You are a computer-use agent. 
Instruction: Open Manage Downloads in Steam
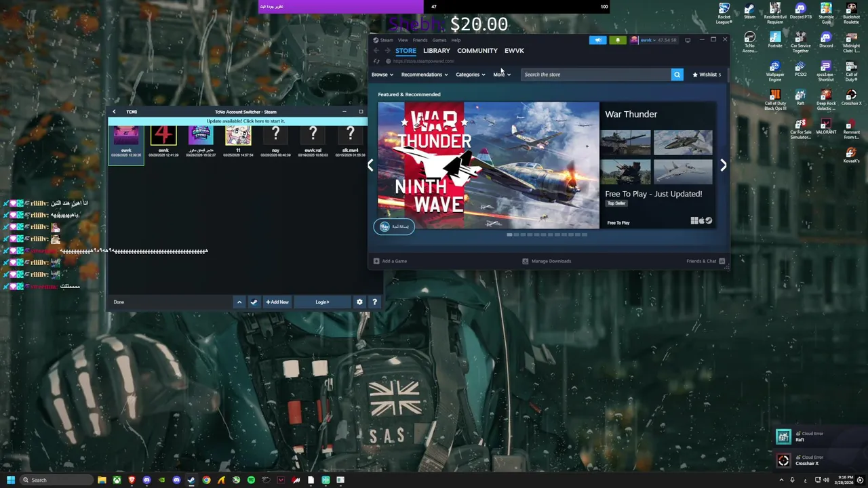click(x=547, y=261)
